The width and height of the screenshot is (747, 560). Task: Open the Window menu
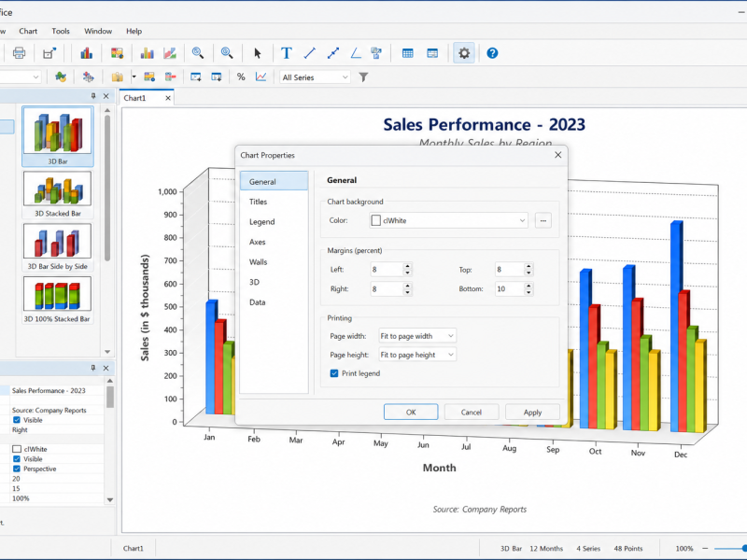coord(98,31)
